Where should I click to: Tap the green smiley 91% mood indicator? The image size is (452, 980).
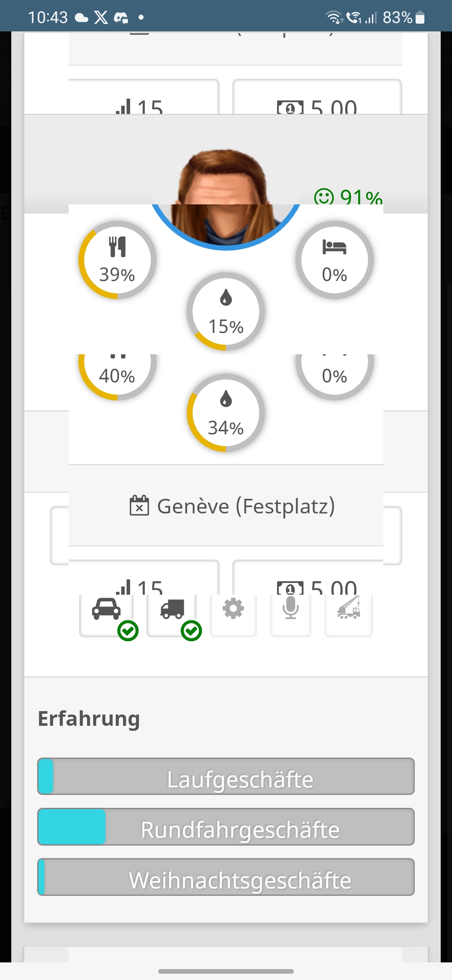[348, 197]
